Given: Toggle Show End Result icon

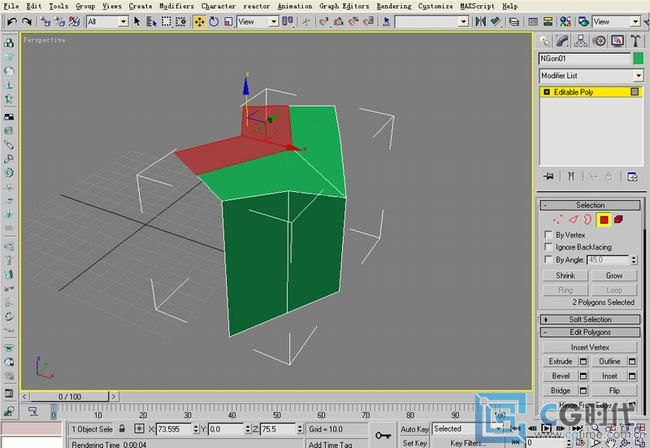Looking at the screenshot, I should click(x=571, y=176).
